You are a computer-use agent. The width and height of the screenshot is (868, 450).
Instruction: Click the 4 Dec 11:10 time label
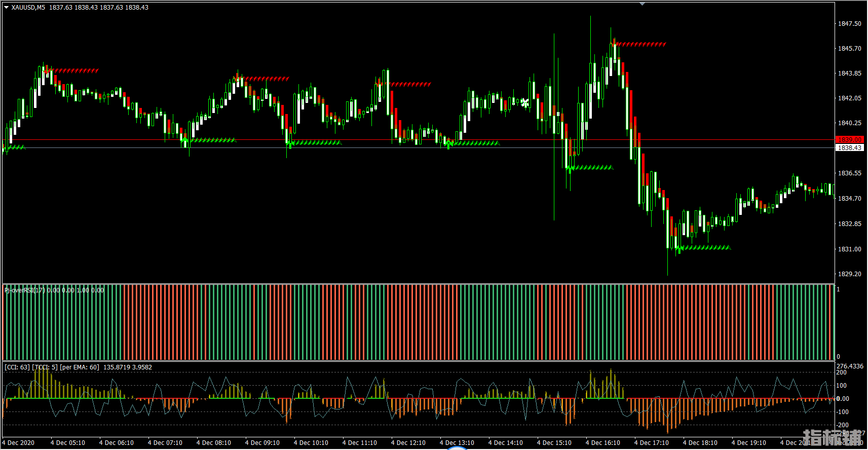tap(360, 443)
